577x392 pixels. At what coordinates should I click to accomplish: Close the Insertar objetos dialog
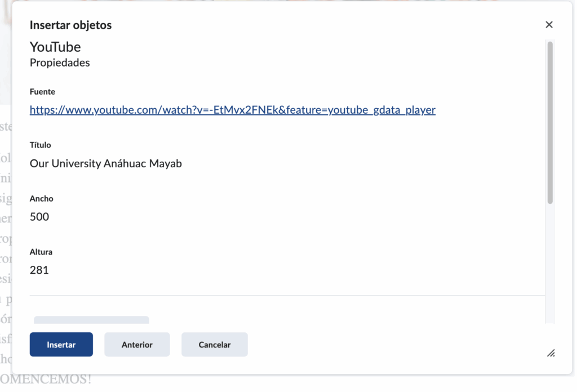coord(549,25)
